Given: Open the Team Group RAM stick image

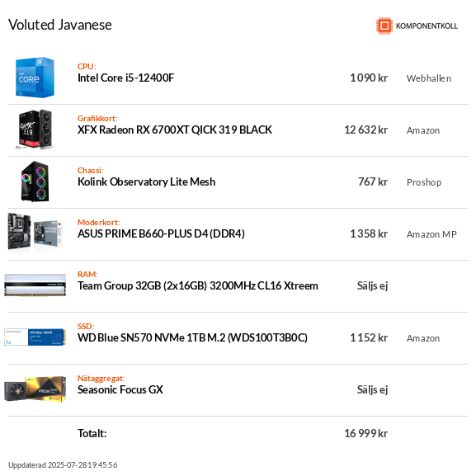Looking at the screenshot, I should click(x=35, y=285).
